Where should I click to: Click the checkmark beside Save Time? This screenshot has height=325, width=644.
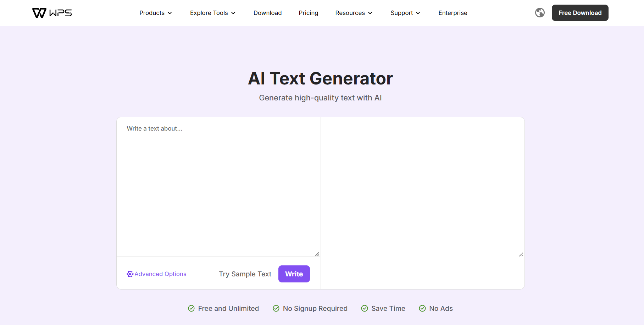364,308
